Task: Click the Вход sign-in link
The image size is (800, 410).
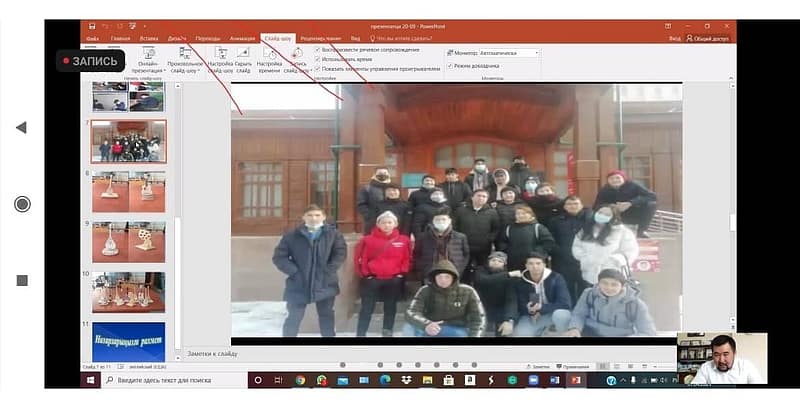Action: tap(674, 39)
